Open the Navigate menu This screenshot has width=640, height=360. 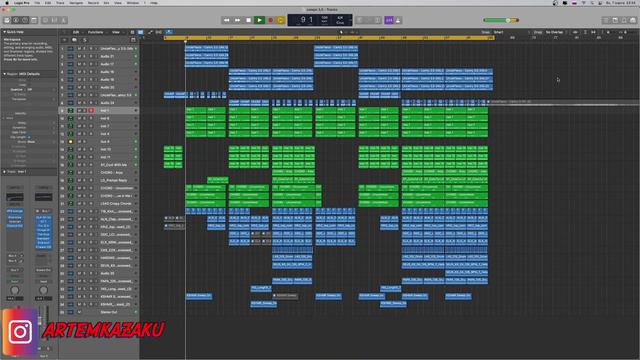76,3
